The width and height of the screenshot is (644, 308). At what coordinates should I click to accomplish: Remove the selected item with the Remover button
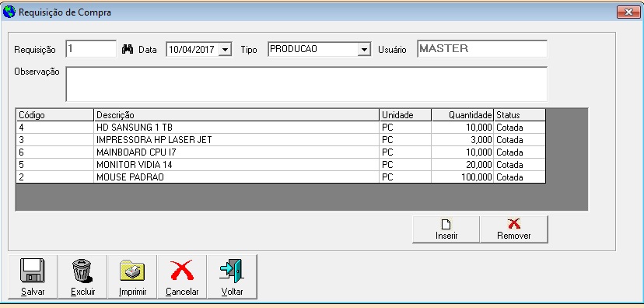[514, 229]
